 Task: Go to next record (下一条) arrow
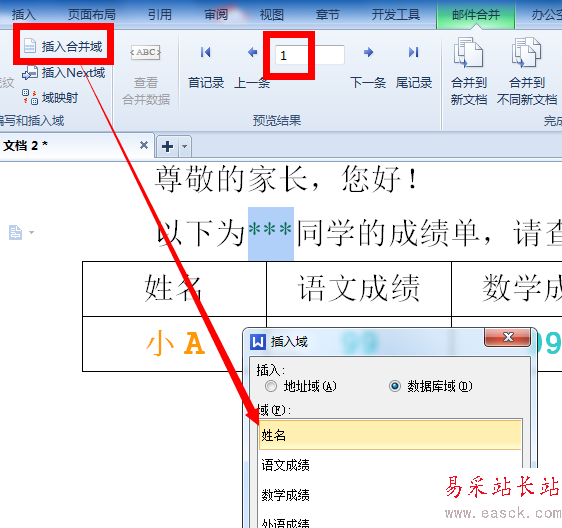tap(368, 52)
